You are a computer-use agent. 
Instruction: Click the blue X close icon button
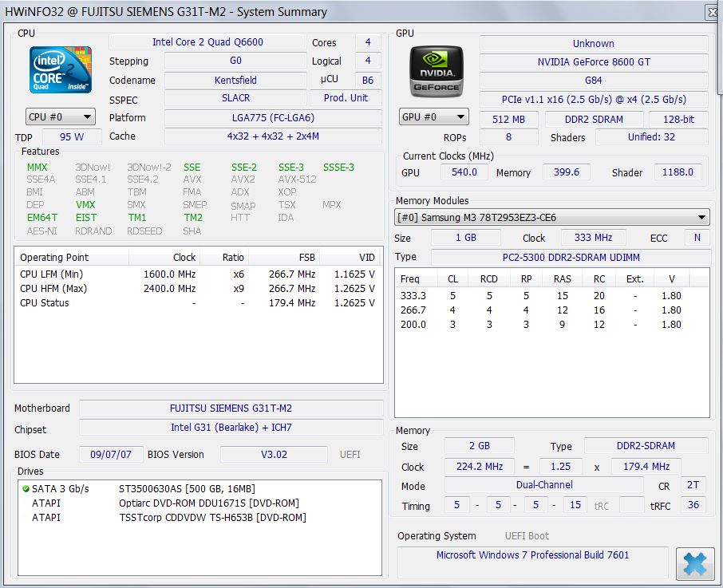tap(695, 563)
